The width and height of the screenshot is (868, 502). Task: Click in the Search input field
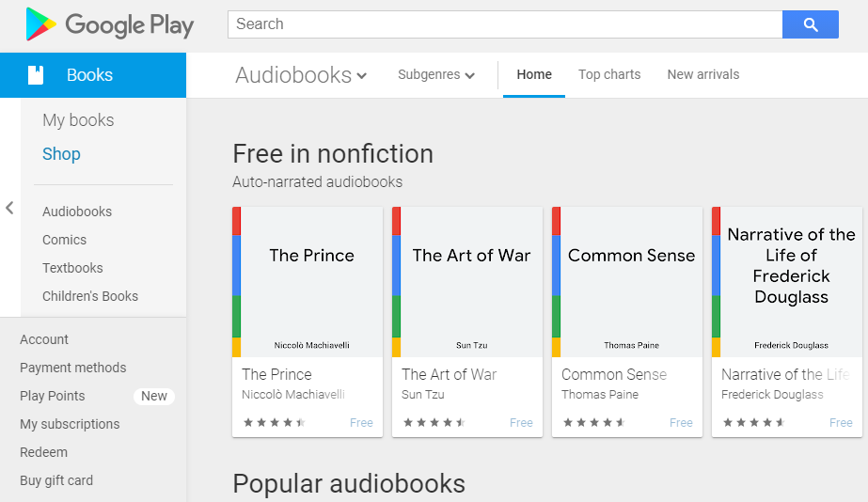point(505,24)
